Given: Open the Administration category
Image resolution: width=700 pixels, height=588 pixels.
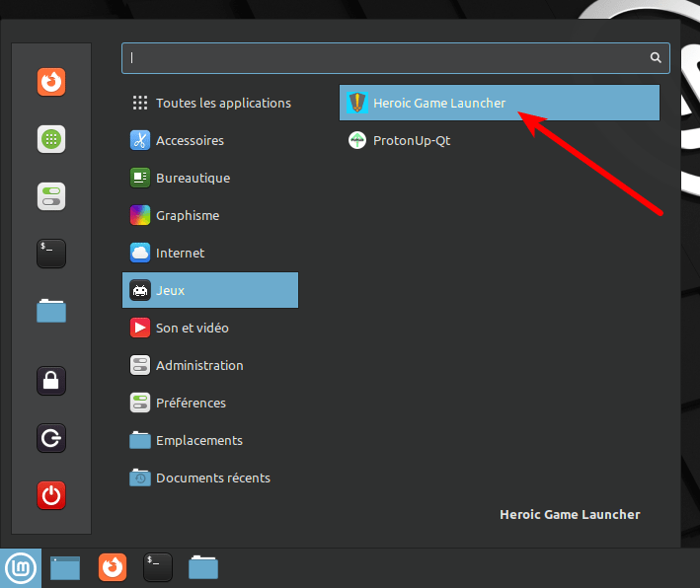Looking at the screenshot, I should (x=210, y=365).
